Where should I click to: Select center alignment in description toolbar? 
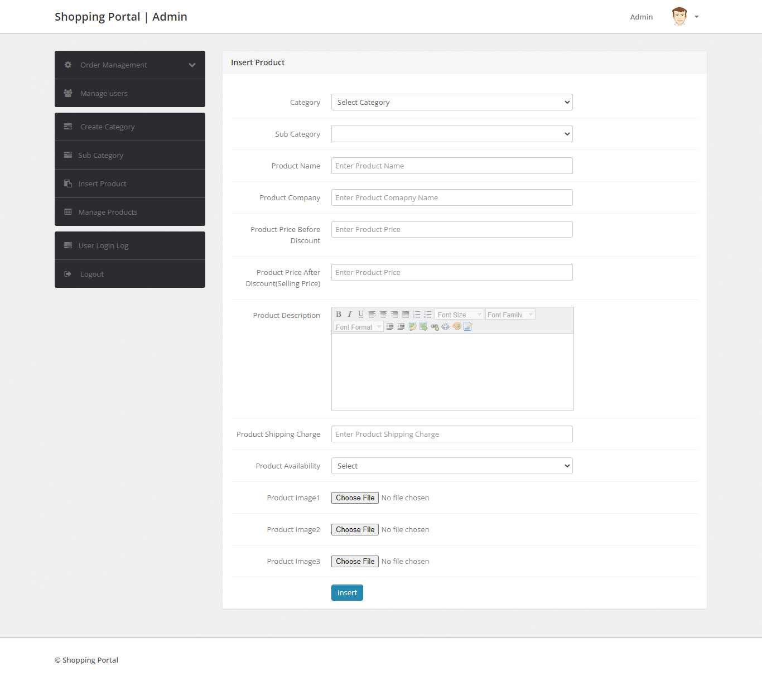[x=383, y=314]
